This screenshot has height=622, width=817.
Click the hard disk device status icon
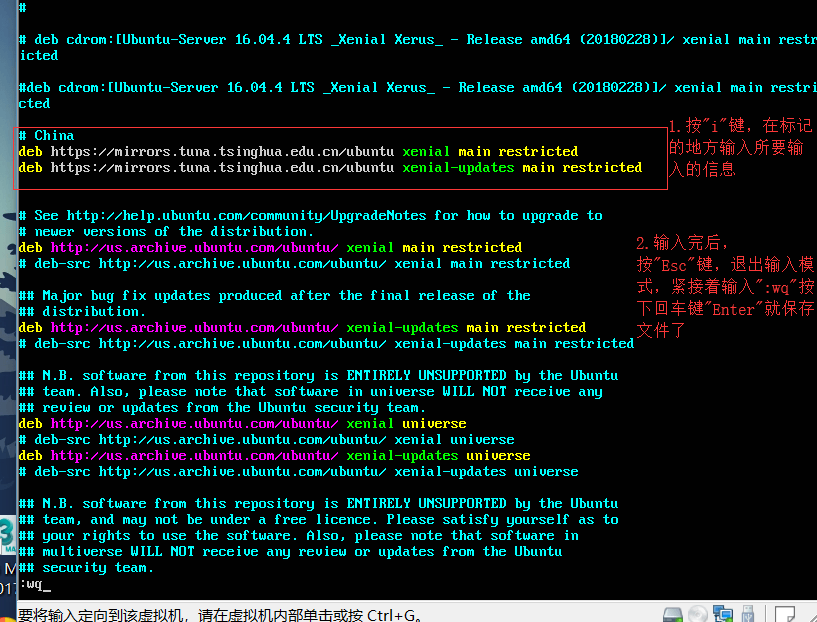tap(672, 614)
